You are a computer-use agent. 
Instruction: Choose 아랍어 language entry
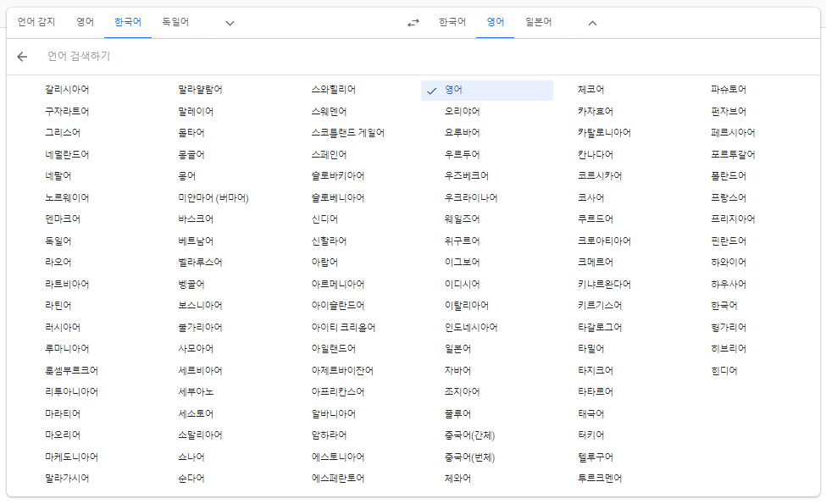point(324,263)
